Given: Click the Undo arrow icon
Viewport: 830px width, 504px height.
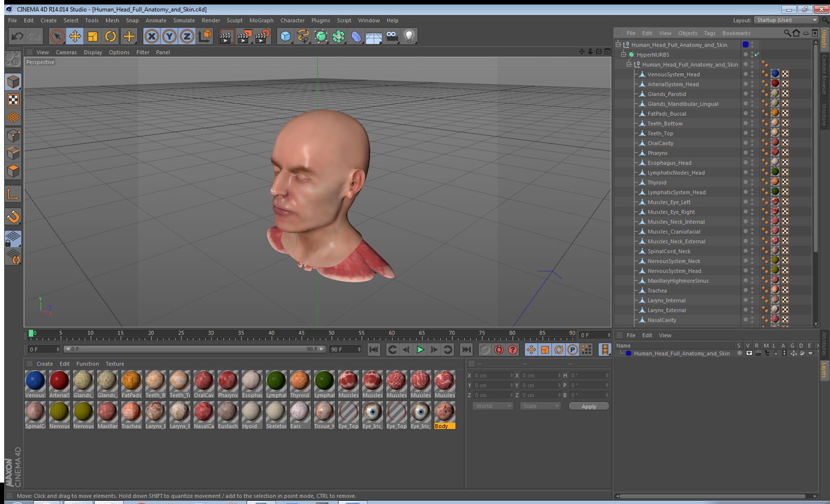Looking at the screenshot, I should tap(17, 36).
